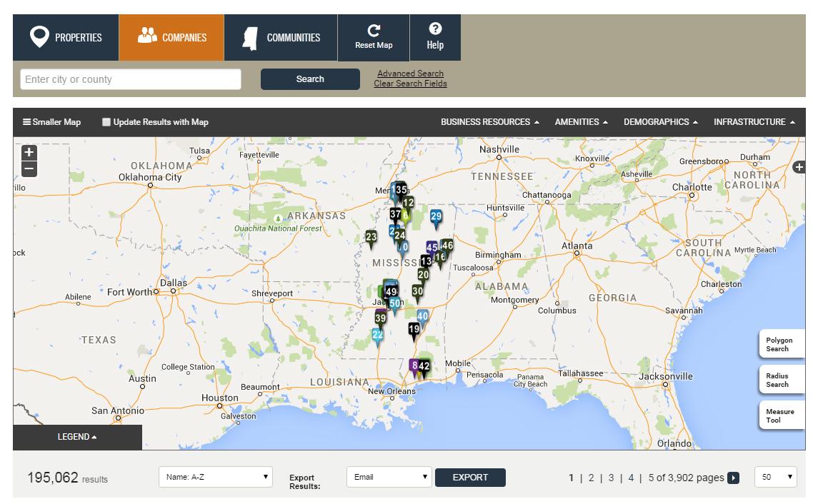Go to results page 2
The width and height of the screenshot is (818, 504).
(x=591, y=478)
